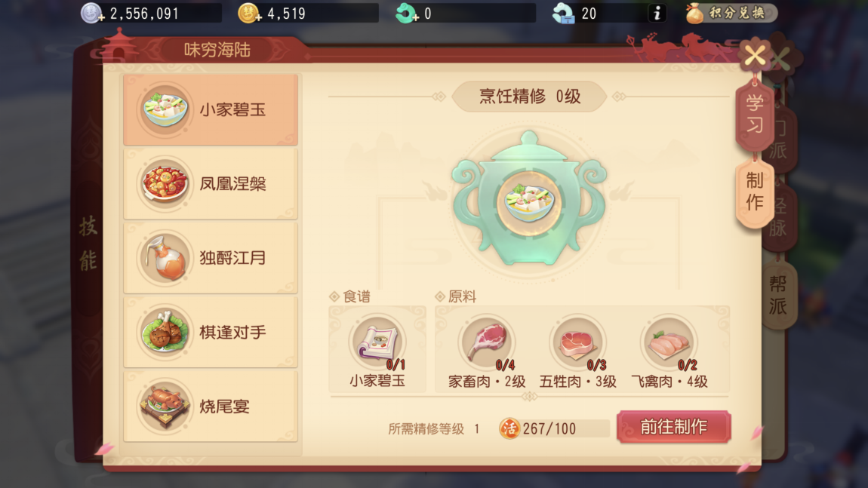Tap the 五牲肉·3级 ingredient icon

pos(577,343)
